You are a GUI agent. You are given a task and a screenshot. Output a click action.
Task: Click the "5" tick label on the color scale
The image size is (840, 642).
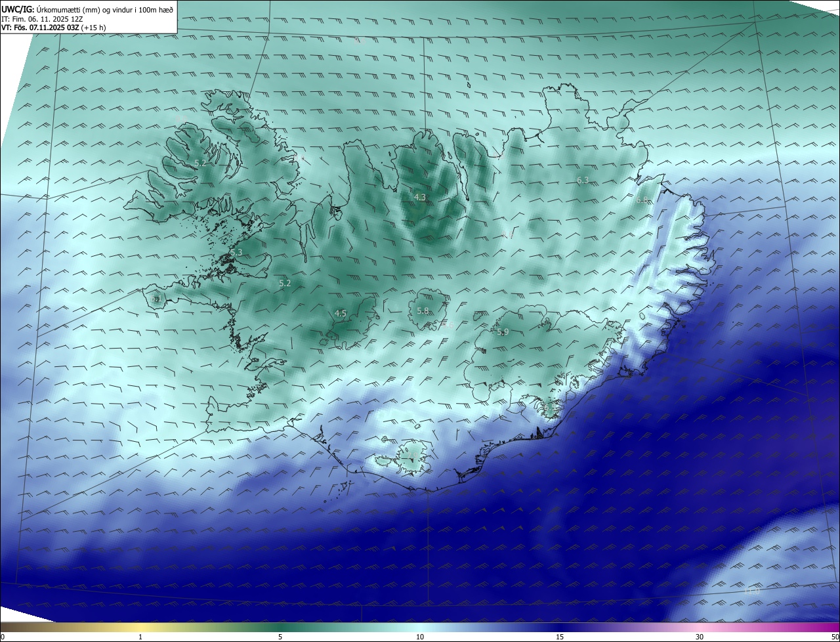pos(280,637)
